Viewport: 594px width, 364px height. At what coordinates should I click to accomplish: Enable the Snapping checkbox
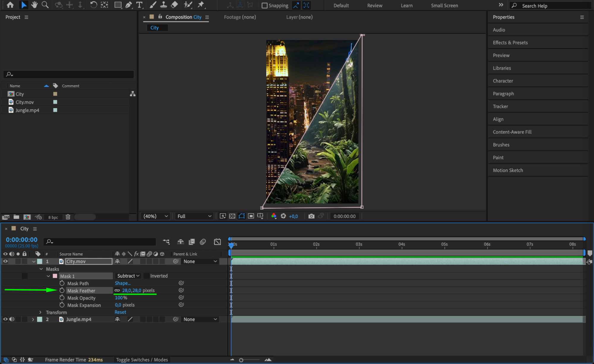[x=264, y=5]
